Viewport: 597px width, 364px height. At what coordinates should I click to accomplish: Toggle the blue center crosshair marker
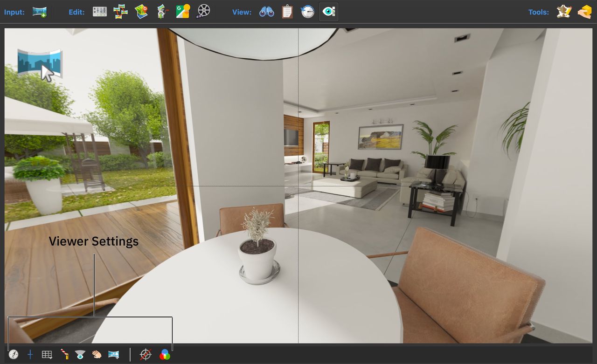(30, 355)
